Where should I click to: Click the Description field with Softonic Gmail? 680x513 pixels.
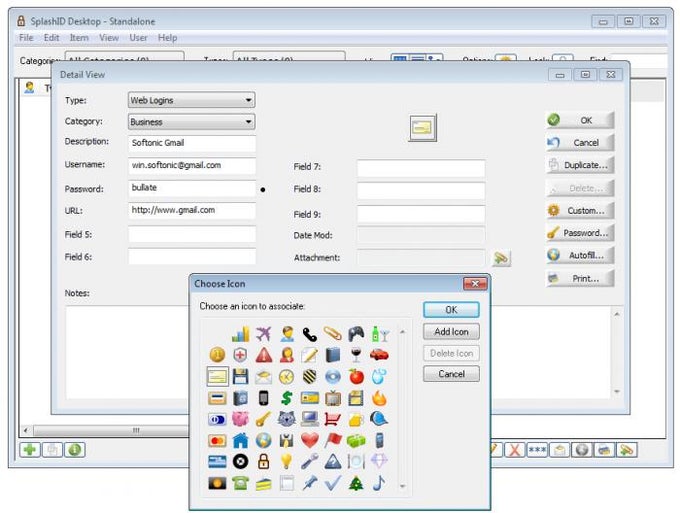[x=192, y=143]
